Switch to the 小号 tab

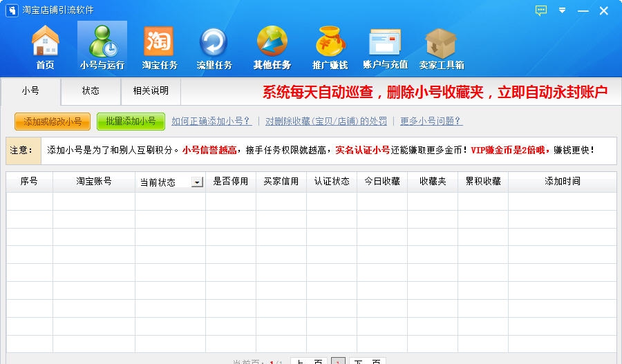click(x=30, y=90)
